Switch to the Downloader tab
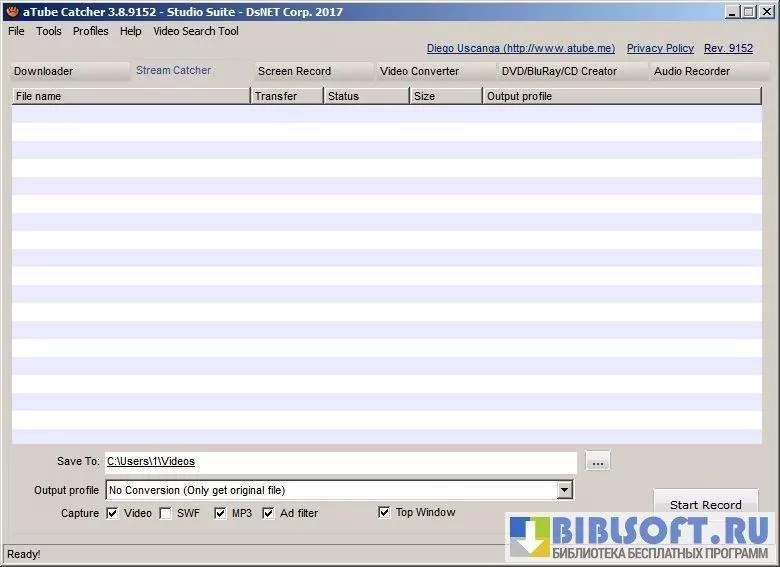Viewport: 780px width, 567px height. coord(44,71)
